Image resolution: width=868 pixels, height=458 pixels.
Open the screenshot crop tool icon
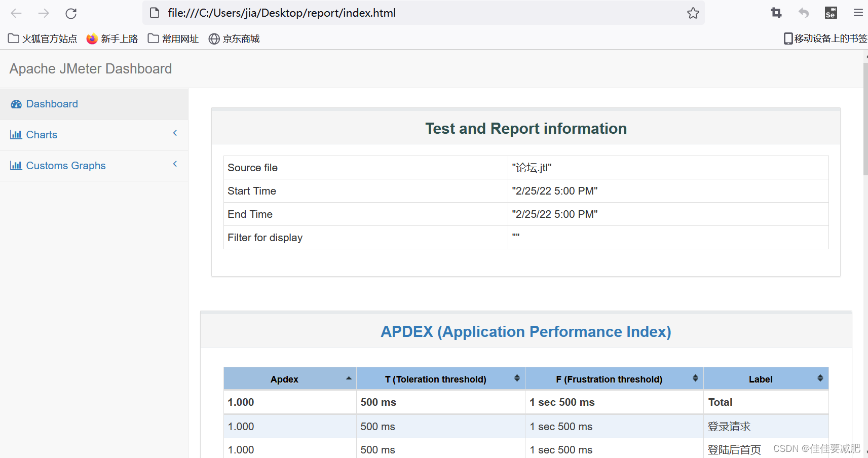776,13
